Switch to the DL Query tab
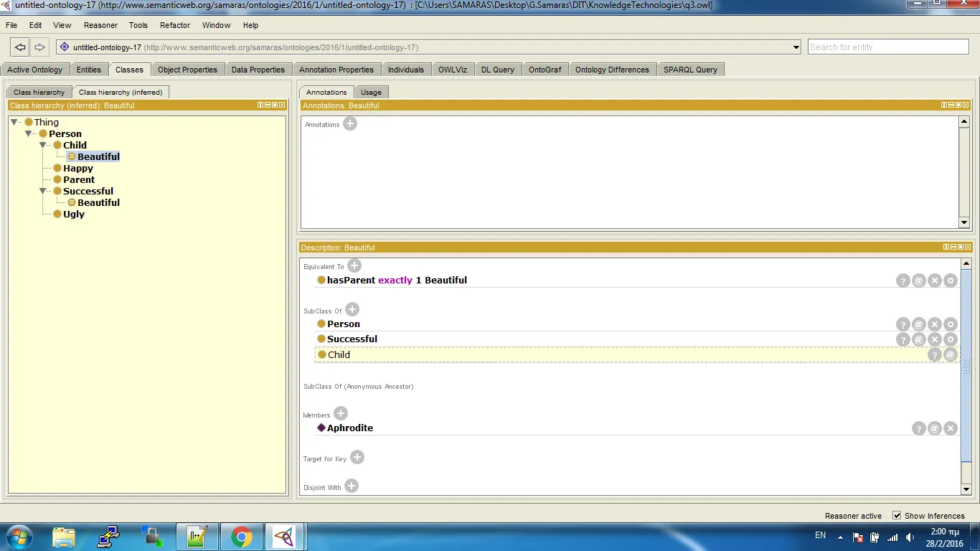The image size is (980, 551). (498, 70)
